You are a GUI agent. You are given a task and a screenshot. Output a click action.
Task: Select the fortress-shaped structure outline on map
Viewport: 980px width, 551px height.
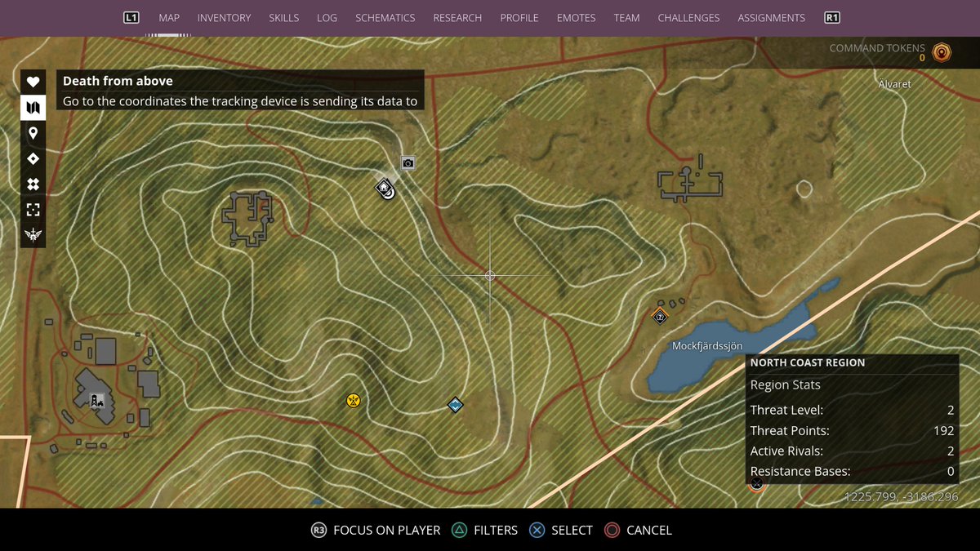[247, 218]
